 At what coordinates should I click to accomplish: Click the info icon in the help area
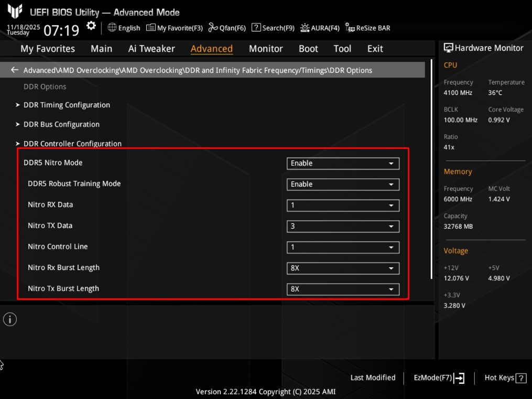pos(10,319)
